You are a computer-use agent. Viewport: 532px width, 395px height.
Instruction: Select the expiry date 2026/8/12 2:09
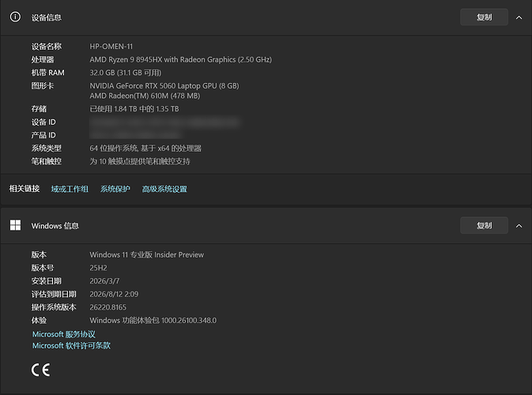[x=114, y=294]
